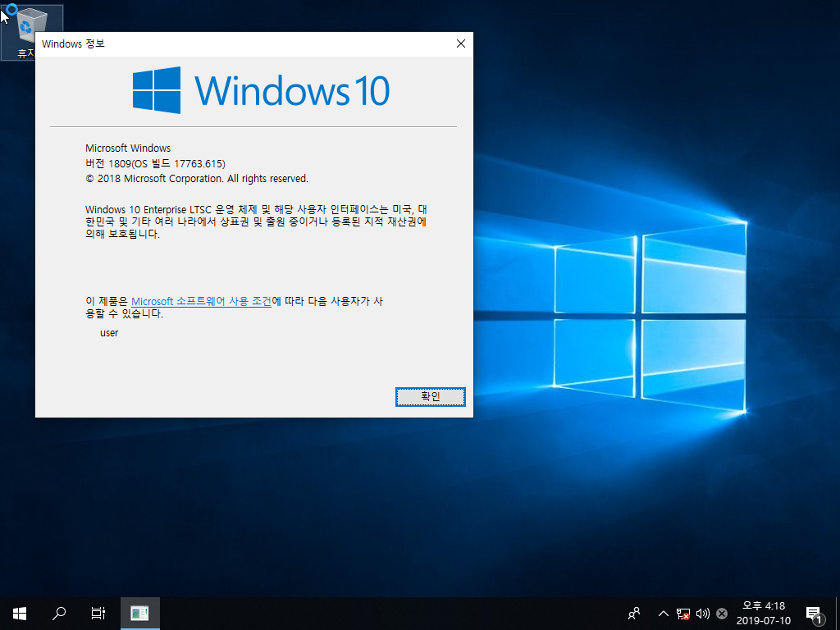Image resolution: width=840 pixels, height=630 pixels.
Task: Close the Windows 정보 dialog
Action: click(461, 44)
